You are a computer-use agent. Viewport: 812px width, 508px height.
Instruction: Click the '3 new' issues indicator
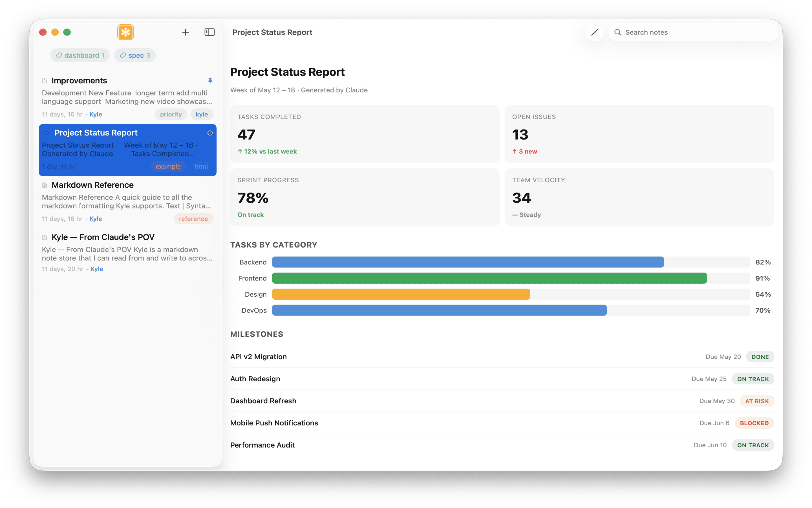pos(524,152)
